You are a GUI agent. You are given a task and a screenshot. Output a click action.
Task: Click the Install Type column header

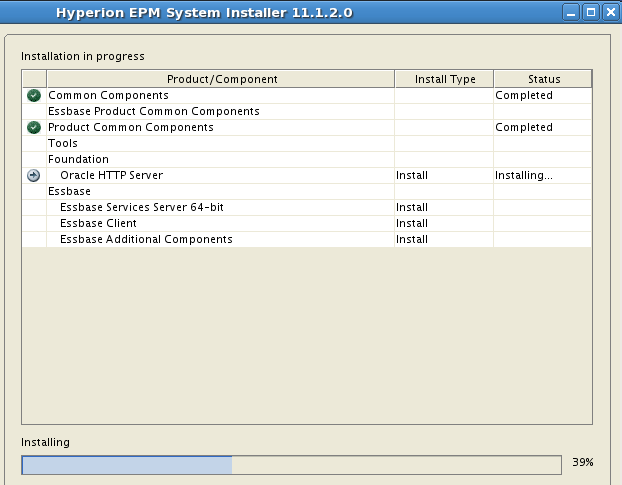tap(445, 79)
